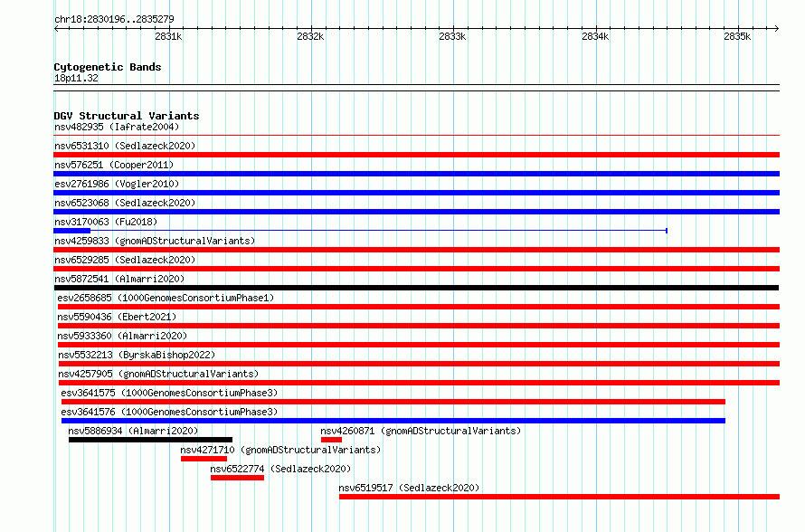Click red bar beneath nsv4259833

coord(416,250)
